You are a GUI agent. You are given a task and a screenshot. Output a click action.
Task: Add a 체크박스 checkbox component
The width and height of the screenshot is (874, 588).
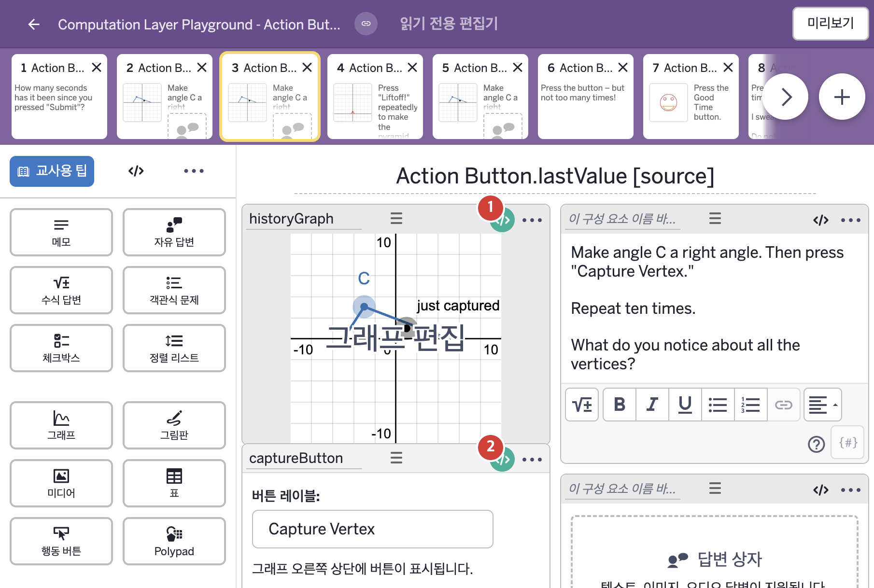(x=61, y=348)
